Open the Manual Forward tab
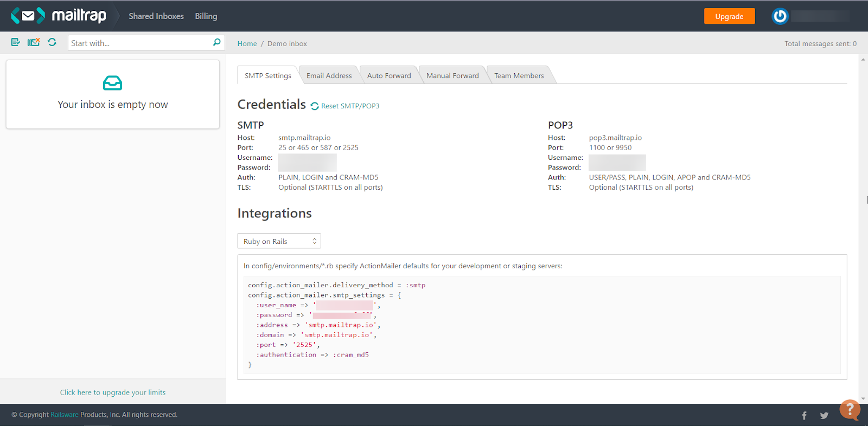The height and width of the screenshot is (426, 868). click(452, 75)
